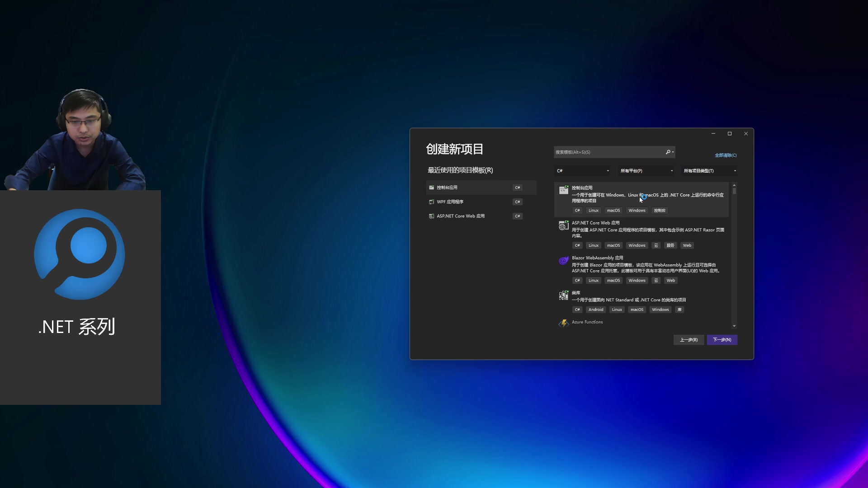
Task: Click the template list scroll-up arrow
Action: pyautogui.click(x=734, y=185)
